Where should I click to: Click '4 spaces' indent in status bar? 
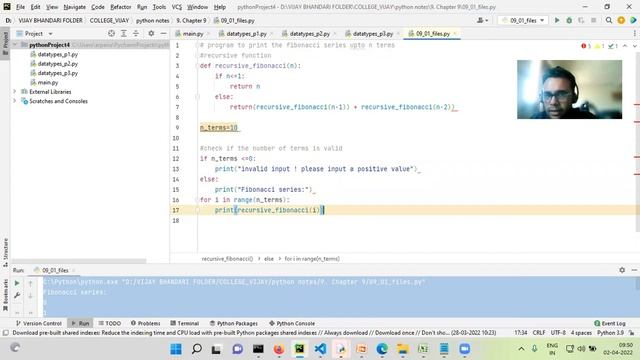[581, 333]
